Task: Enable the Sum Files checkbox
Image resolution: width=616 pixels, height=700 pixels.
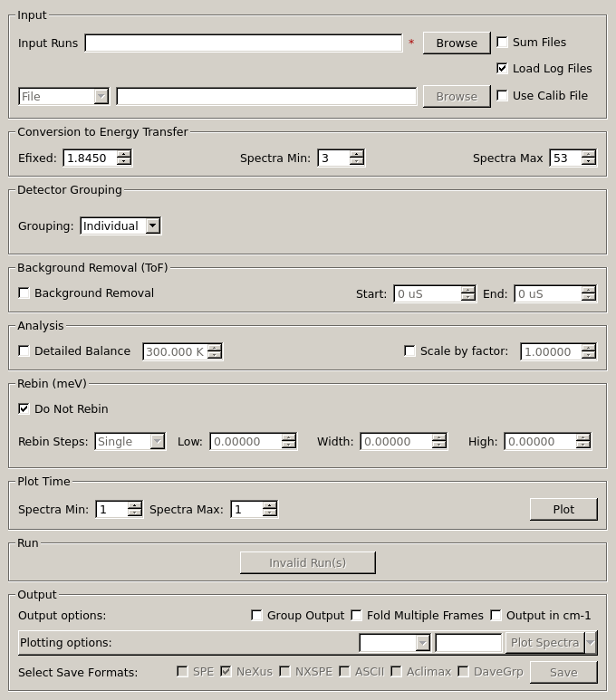Action: [502, 43]
